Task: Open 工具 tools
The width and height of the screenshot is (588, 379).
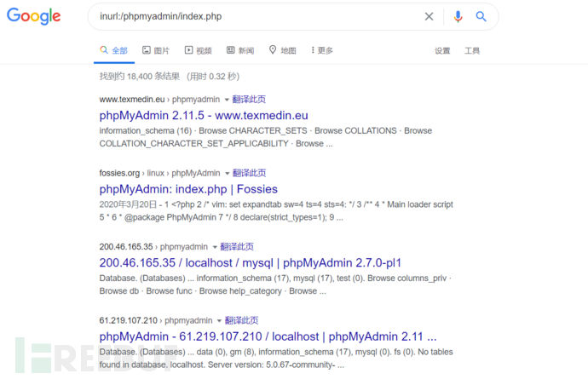Action: point(472,50)
